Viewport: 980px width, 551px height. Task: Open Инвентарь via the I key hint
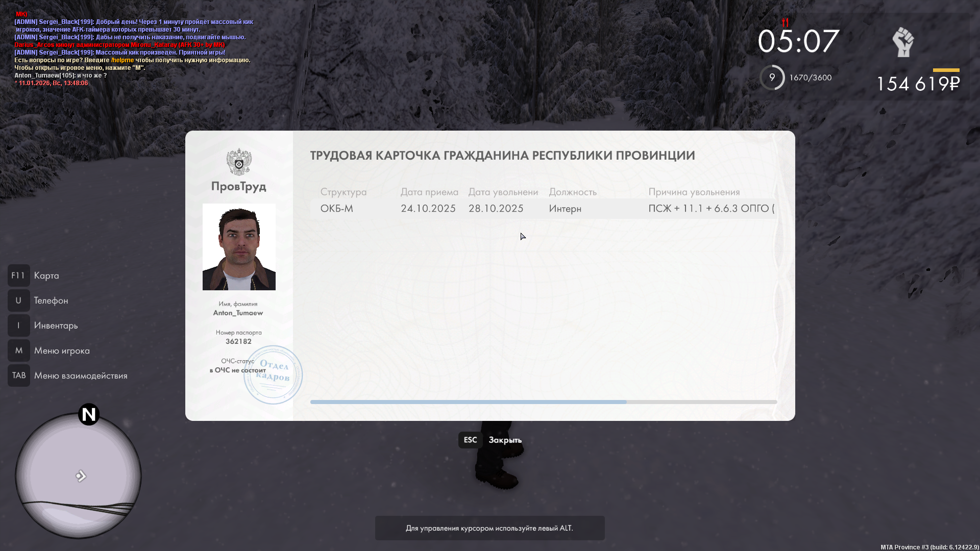[x=19, y=325]
